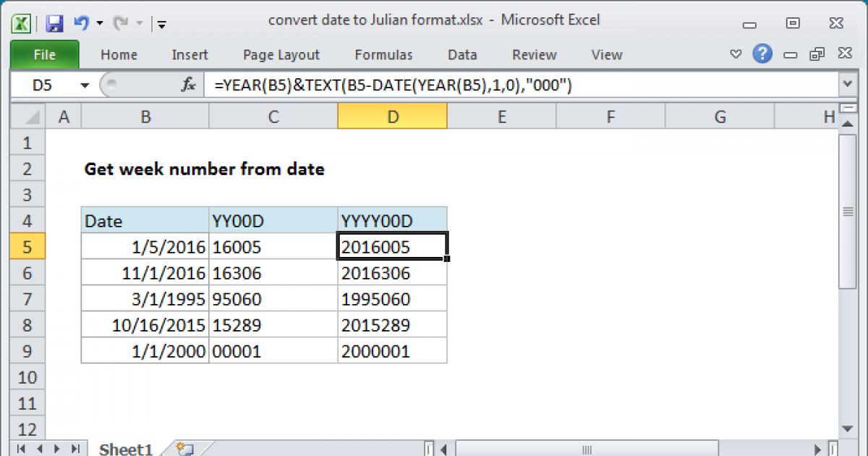Click the Excel application icon in title bar
Image resolution: width=868 pixels, height=456 pixels.
click(x=21, y=22)
